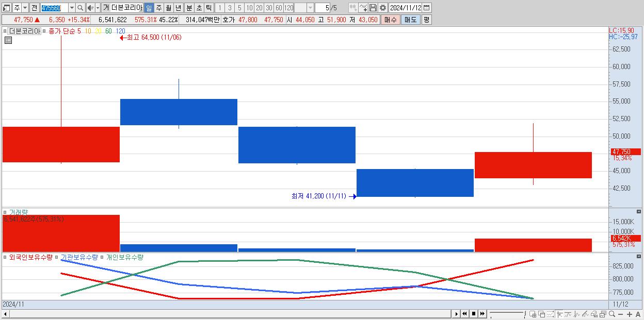
Task: Click the play button in bottom bar
Action: 456,314
